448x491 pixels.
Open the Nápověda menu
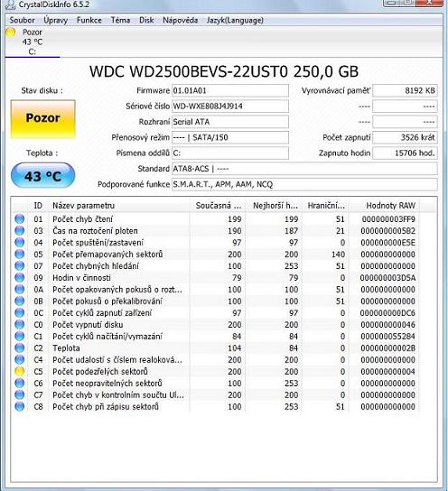[x=180, y=21]
